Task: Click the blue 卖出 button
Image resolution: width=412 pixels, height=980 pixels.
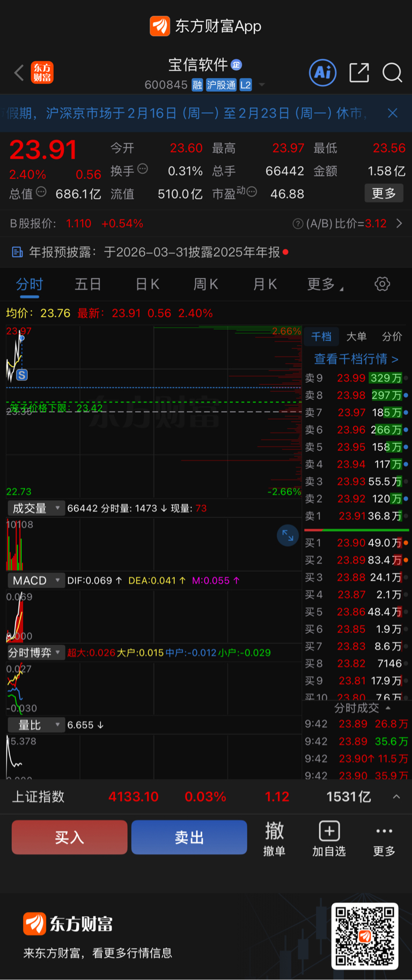Action: coord(189,837)
